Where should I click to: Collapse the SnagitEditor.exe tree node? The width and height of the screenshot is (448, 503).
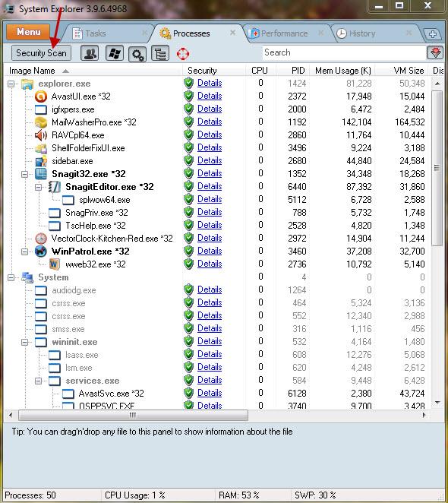pyautogui.click(x=39, y=187)
